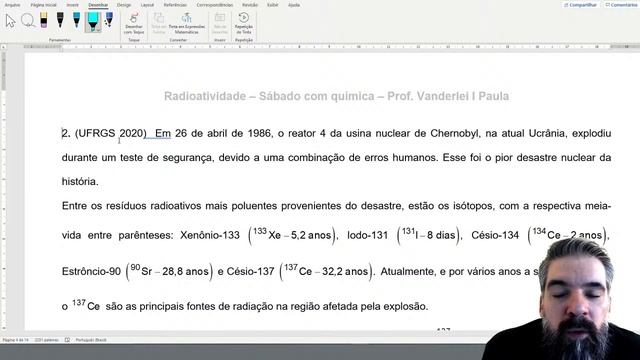Click the vertical ruler on the left
Image resolution: width=640 pixels, height=360 pixels.
pos(3,190)
